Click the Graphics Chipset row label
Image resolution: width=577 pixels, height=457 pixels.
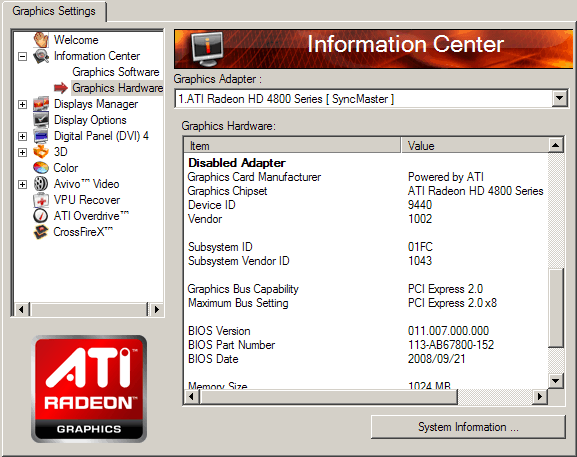click(x=227, y=191)
